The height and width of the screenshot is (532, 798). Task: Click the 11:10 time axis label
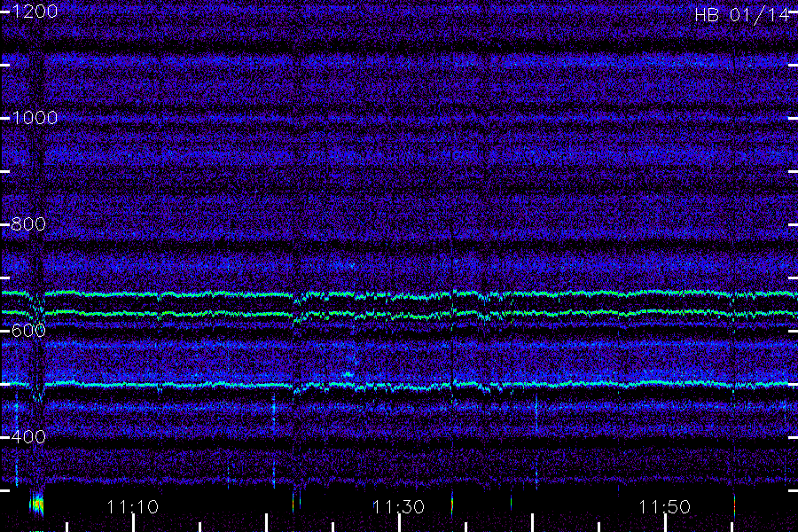click(133, 507)
